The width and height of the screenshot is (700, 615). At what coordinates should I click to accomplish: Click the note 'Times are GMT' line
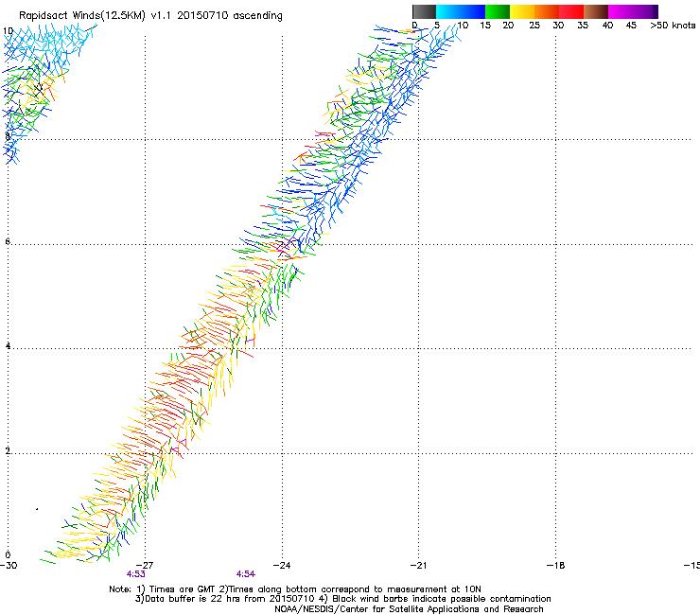[295, 589]
